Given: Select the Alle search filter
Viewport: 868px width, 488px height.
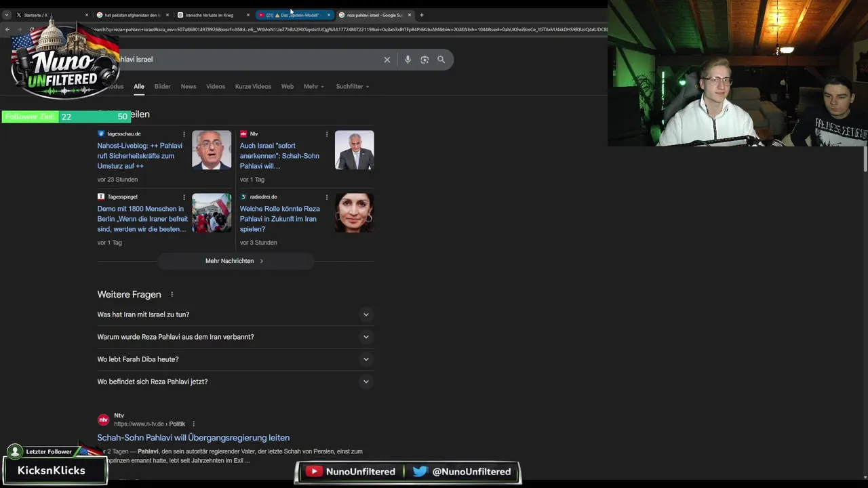Looking at the screenshot, I should [x=139, y=87].
